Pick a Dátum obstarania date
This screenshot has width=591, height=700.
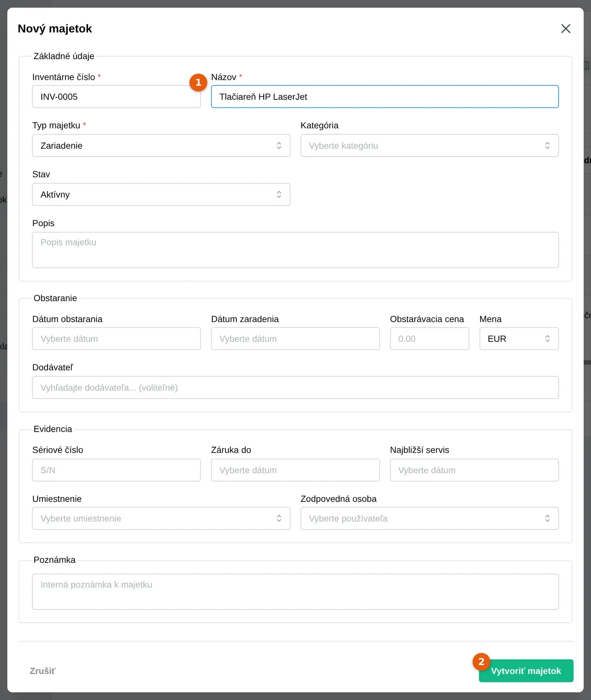tap(116, 339)
